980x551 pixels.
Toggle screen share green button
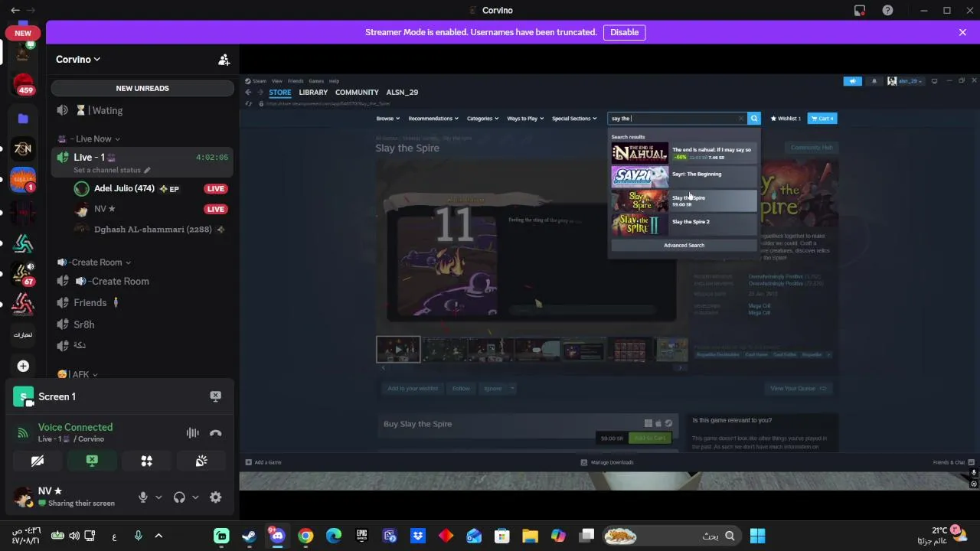pyautogui.click(x=92, y=461)
